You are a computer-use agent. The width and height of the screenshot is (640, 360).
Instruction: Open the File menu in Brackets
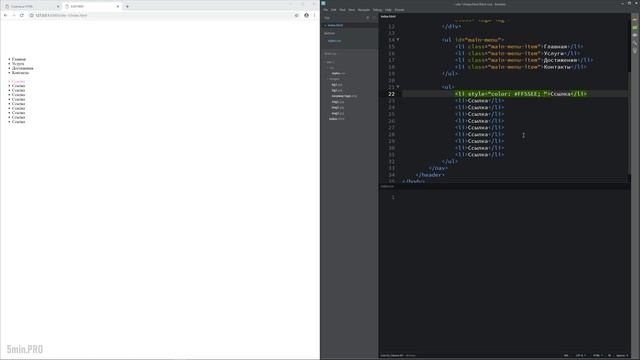[326, 10]
